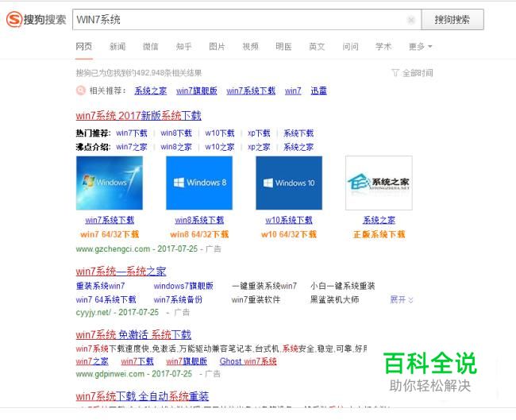Click 黑鲨装机大师 text
The image size is (516, 420).
click(x=334, y=299)
